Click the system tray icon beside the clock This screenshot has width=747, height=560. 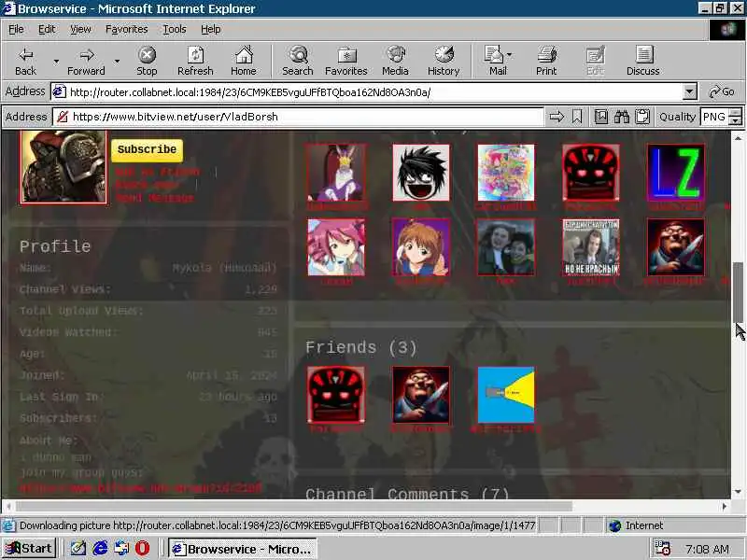(x=663, y=549)
